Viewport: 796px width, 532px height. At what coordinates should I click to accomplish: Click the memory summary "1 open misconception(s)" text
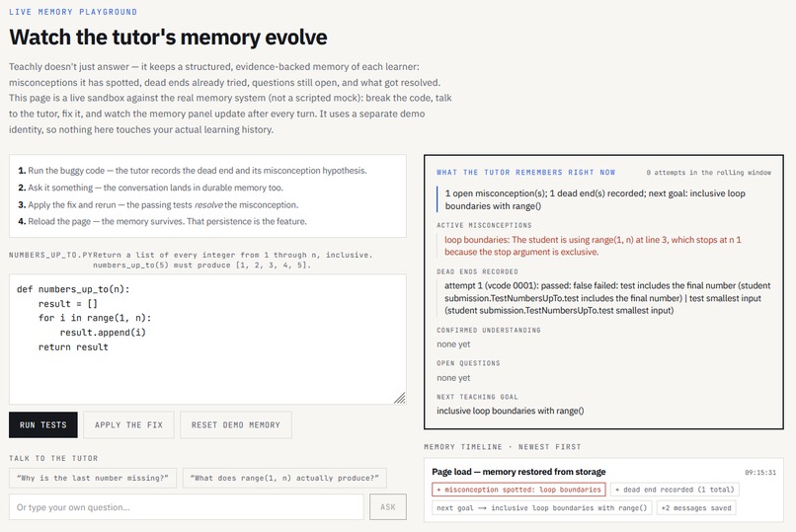[x=595, y=199]
